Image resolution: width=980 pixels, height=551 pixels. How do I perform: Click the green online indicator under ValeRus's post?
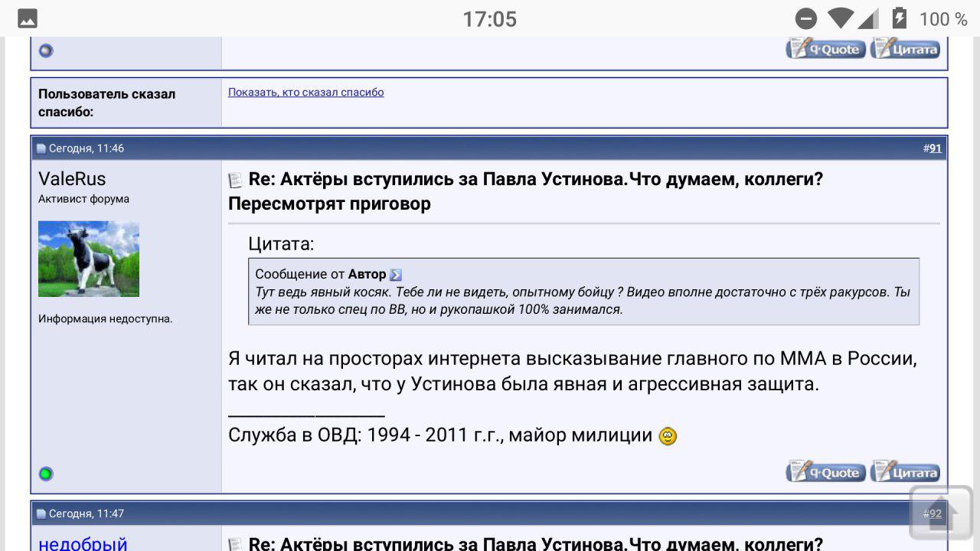point(45,474)
